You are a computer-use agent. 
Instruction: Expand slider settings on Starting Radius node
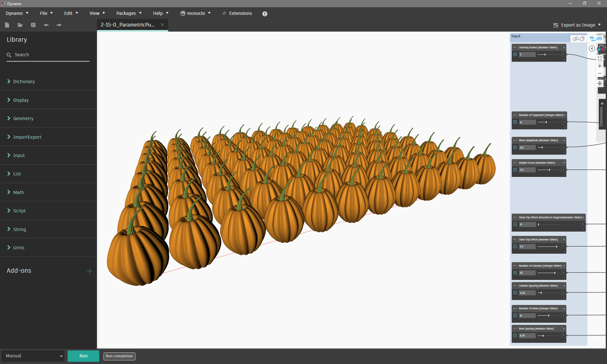pos(515,54)
